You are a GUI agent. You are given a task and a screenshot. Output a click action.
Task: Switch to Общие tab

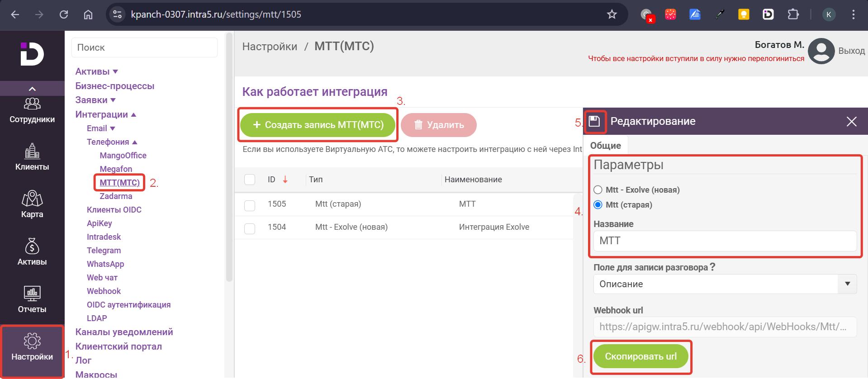(605, 146)
